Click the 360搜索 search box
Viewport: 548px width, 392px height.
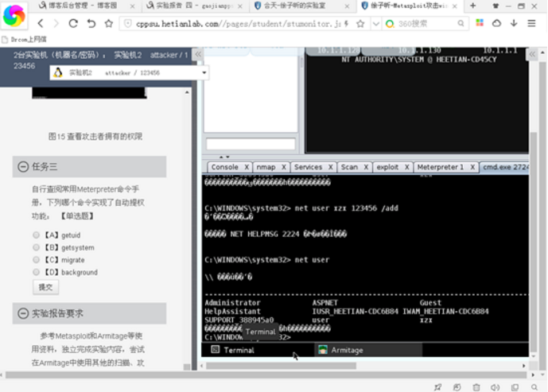coord(426,24)
